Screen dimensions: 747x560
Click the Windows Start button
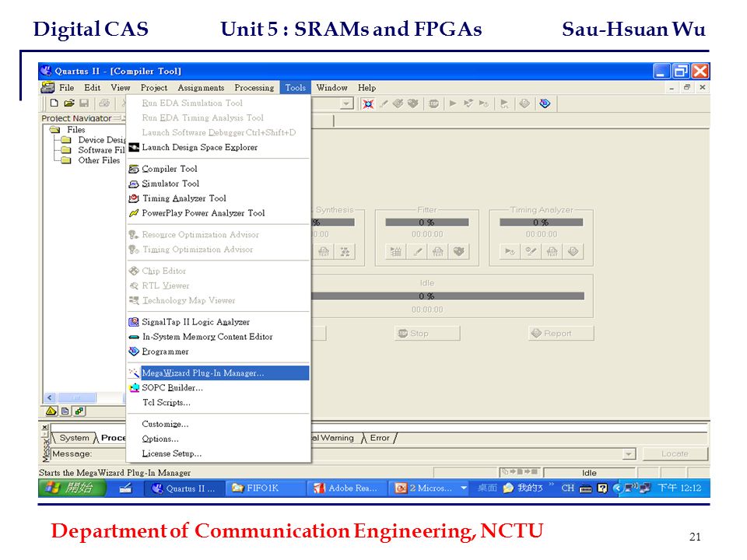point(72,488)
